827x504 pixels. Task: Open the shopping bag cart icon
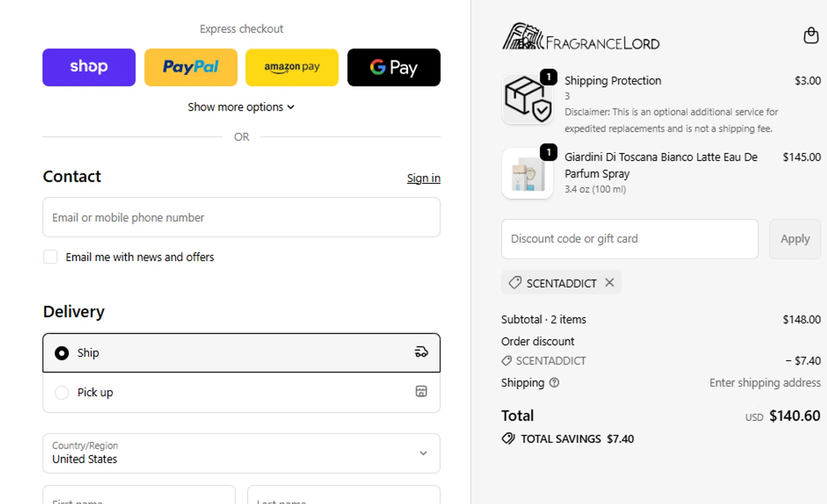click(x=810, y=35)
